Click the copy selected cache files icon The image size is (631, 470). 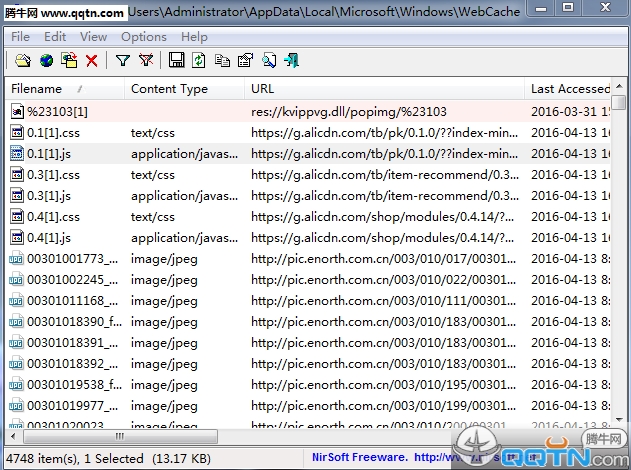69,61
